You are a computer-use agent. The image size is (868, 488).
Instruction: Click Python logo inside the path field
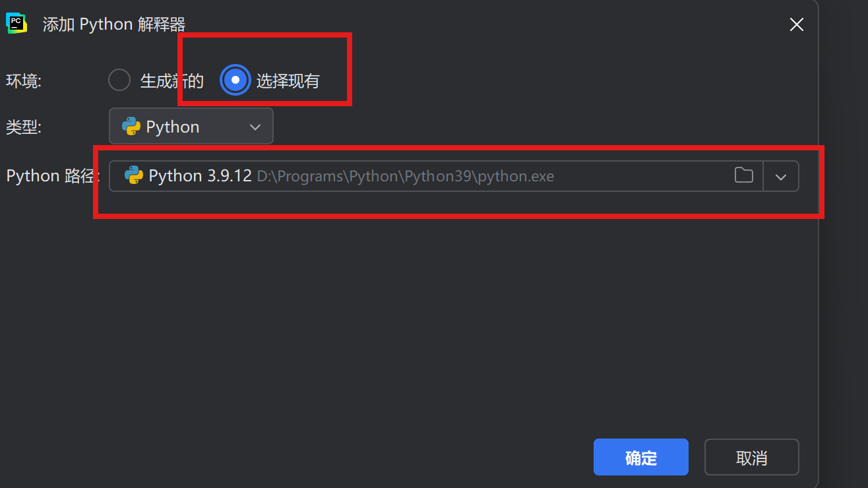(134, 175)
